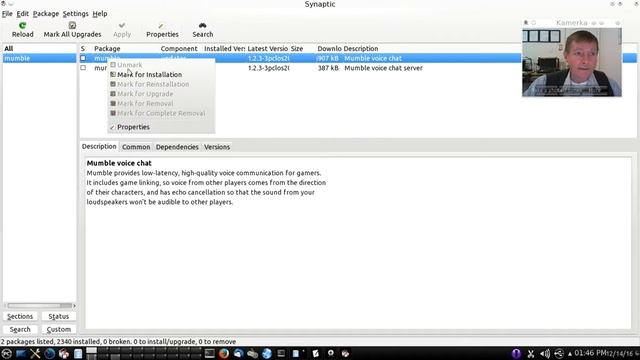
Task: Click the purple tray icon
Action: [x=516, y=353]
